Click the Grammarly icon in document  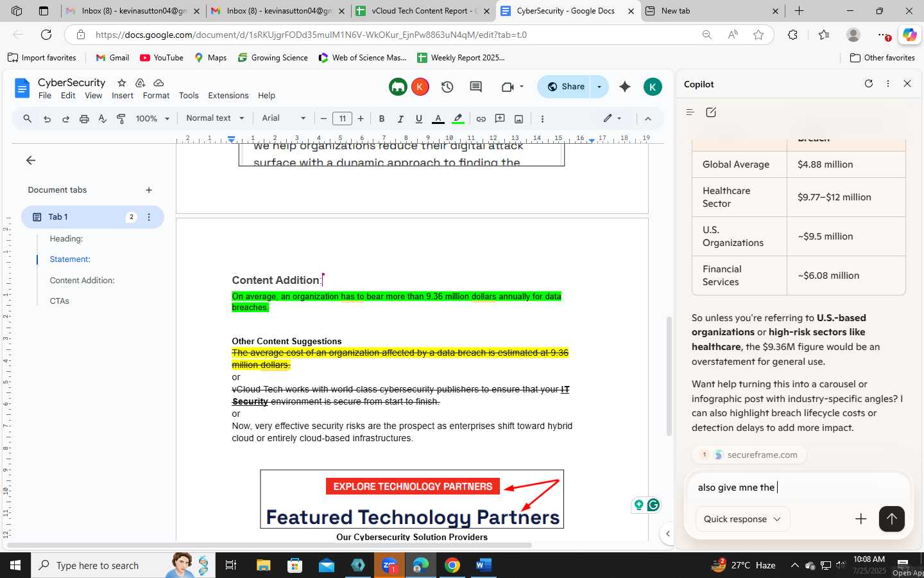click(653, 505)
